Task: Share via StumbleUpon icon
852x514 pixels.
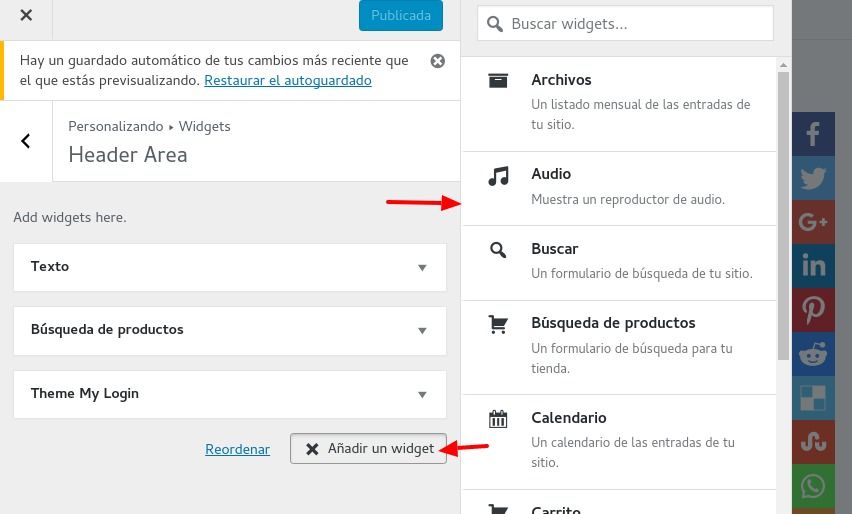Action: coord(813,442)
